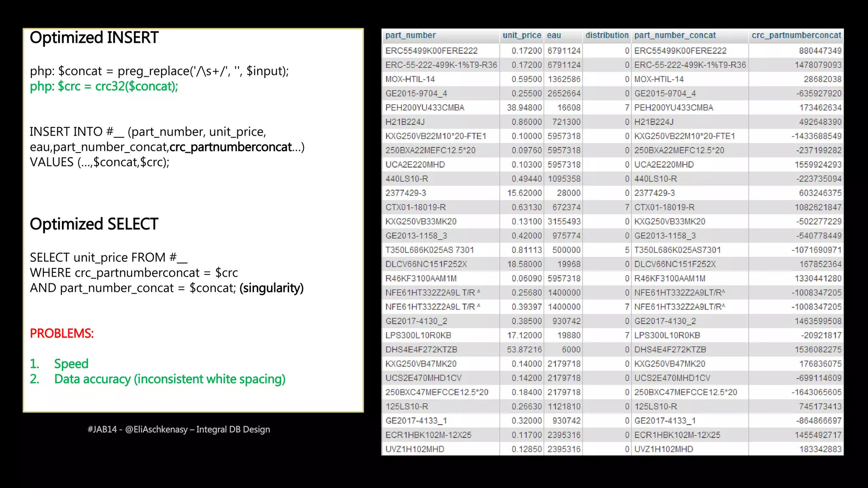Select UVZ1H102MHD in part_number column
Screen dimensions: 868x488
[x=415, y=449]
